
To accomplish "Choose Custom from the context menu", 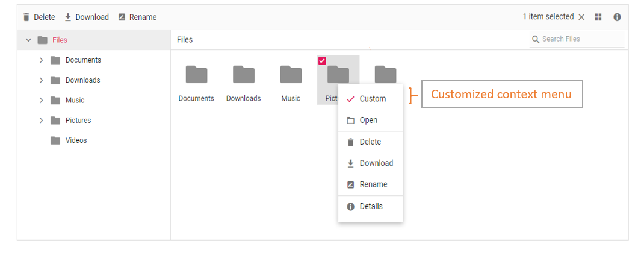I will click(x=372, y=99).
